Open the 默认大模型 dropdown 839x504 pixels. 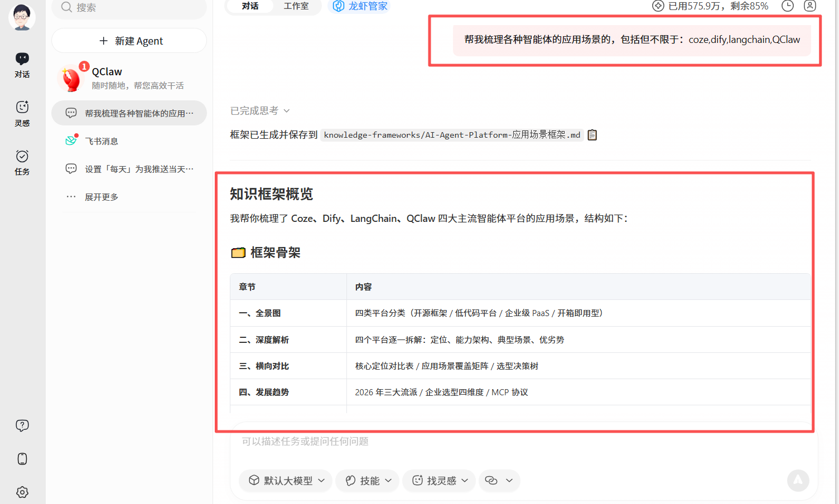pyautogui.click(x=286, y=481)
